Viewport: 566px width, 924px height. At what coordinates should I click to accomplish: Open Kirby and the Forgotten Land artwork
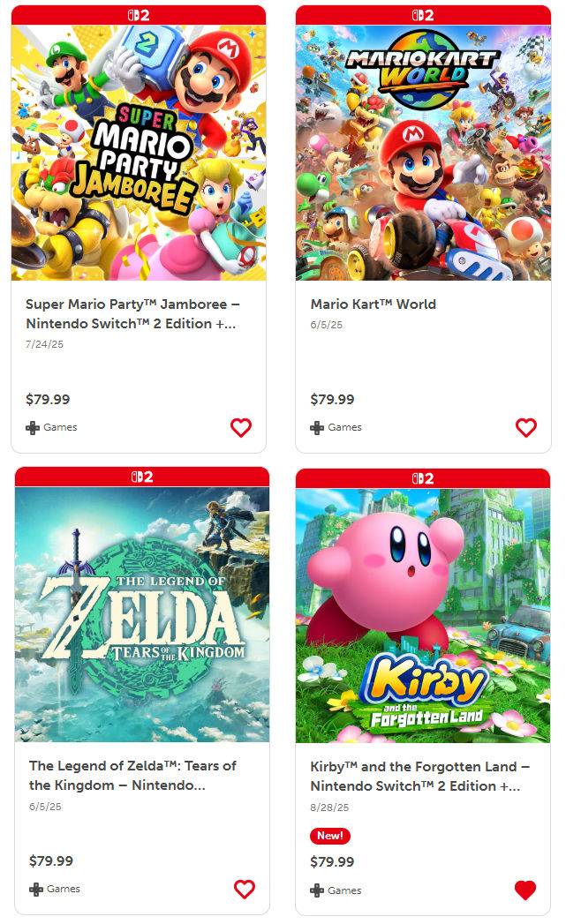tap(423, 616)
